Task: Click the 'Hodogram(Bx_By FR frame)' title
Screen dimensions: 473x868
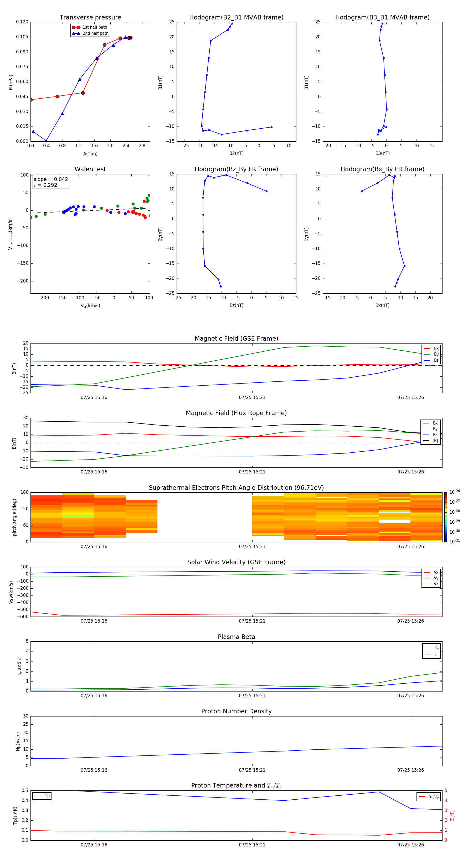Action: point(382,169)
